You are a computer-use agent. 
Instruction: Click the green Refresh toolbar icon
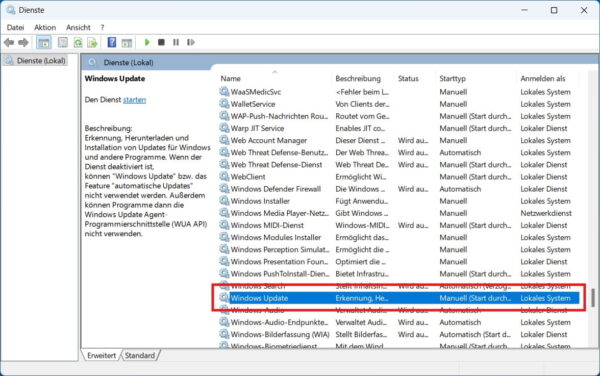[x=78, y=42]
